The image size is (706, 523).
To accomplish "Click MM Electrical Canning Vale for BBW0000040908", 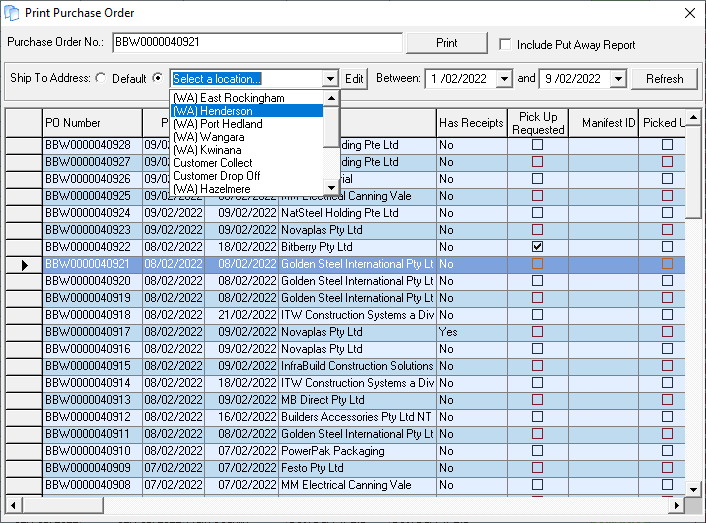I will [358, 485].
